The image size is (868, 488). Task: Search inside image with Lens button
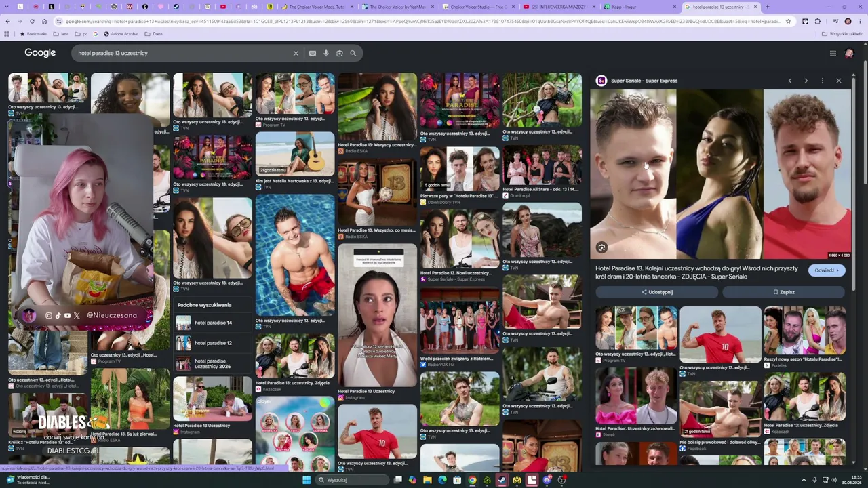pyautogui.click(x=601, y=247)
